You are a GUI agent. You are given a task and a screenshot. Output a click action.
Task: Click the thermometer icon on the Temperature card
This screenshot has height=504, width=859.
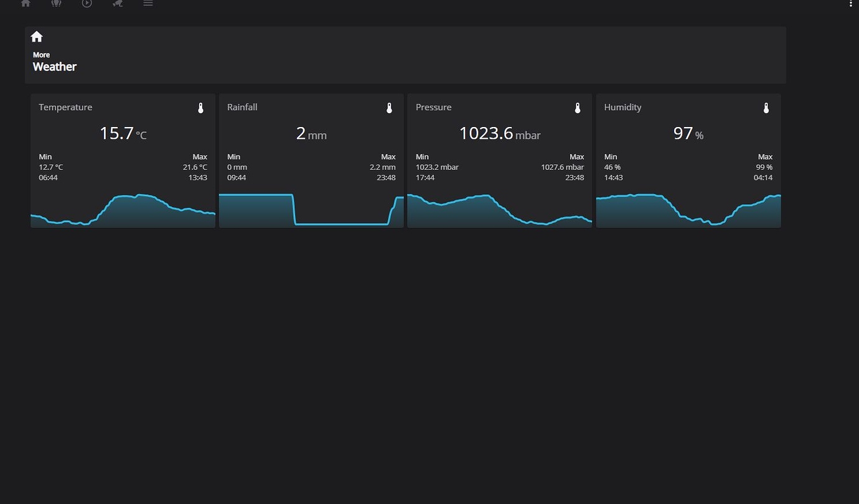point(200,107)
